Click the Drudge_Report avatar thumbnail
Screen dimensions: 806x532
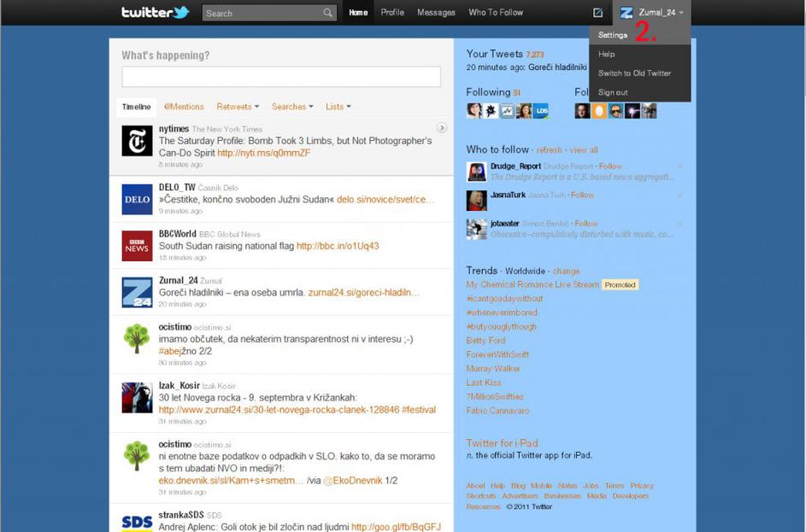[476, 172]
